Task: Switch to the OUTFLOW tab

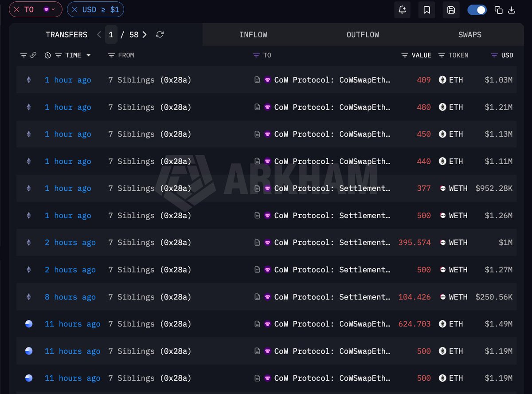Action: pos(363,35)
